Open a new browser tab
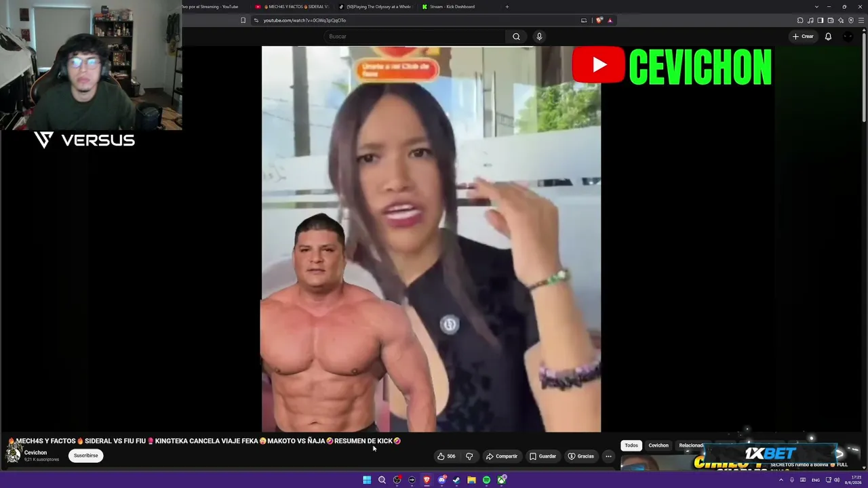 [507, 7]
